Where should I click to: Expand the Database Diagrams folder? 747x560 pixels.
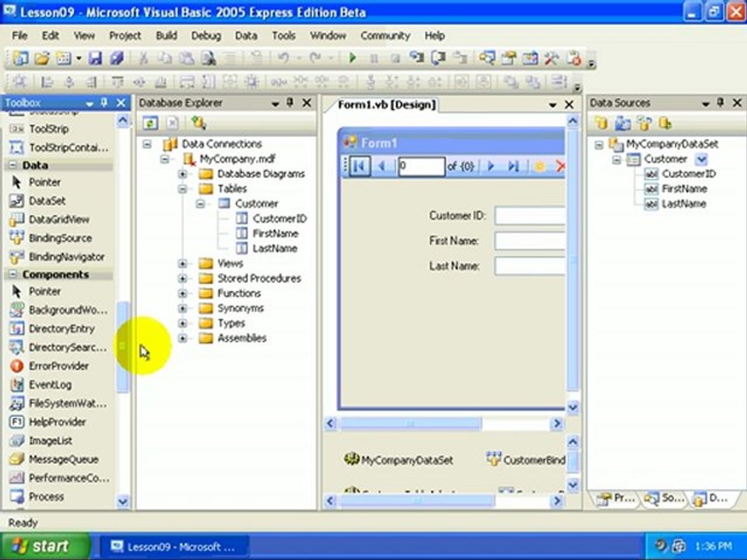point(182,174)
